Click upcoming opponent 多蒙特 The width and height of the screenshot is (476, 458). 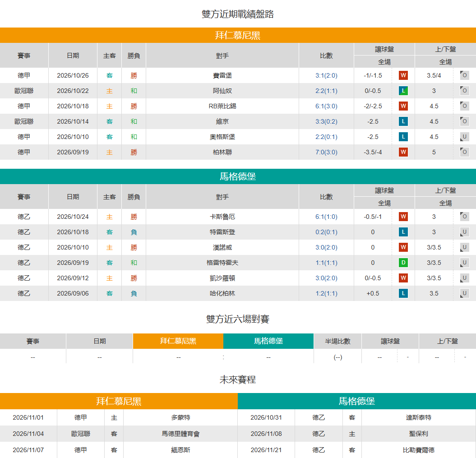(x=180, y=418)
